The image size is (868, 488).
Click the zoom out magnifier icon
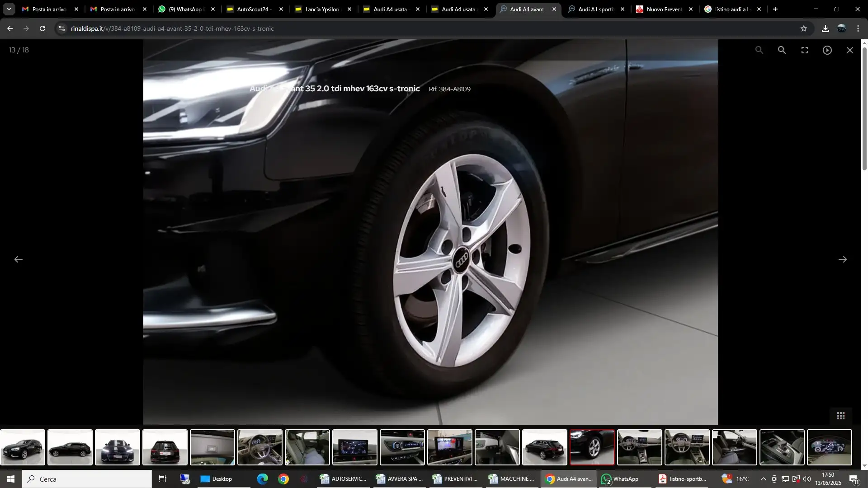759,50
